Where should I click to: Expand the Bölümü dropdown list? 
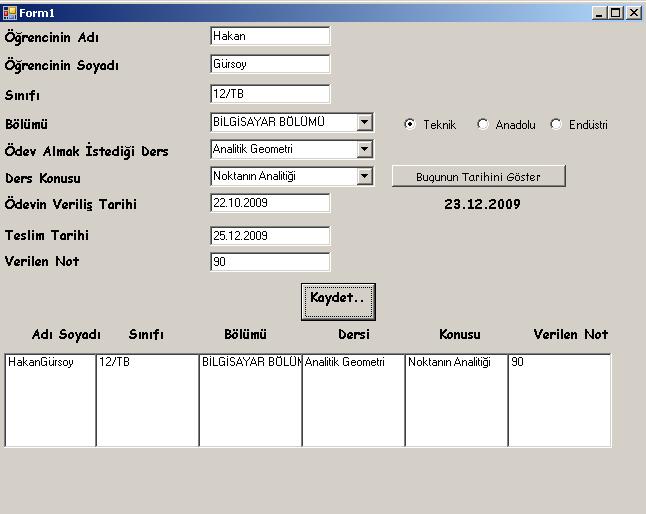point(364,122)
